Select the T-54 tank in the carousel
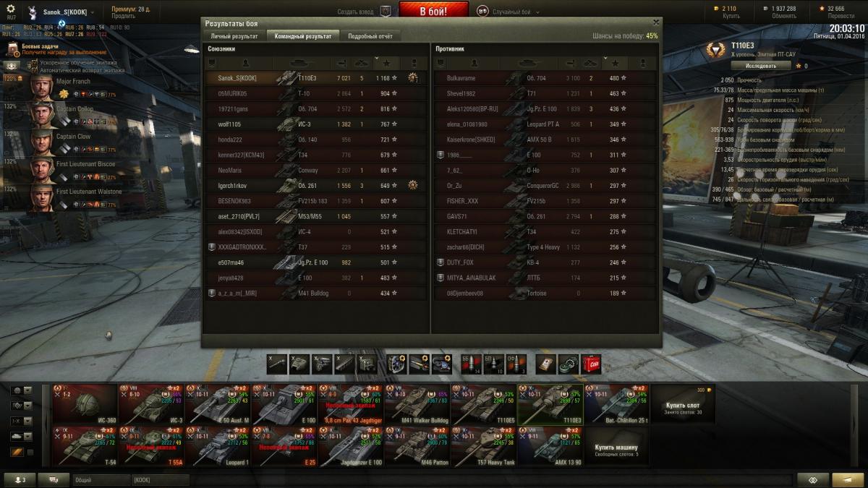 point(85,446)
